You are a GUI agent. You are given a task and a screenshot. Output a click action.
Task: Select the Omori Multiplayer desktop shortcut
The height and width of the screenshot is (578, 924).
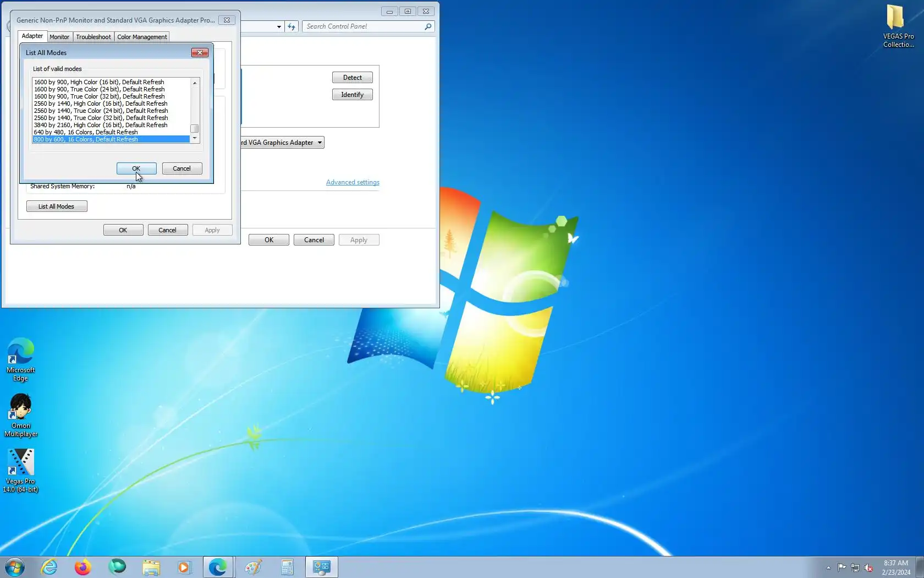[21, 415]
